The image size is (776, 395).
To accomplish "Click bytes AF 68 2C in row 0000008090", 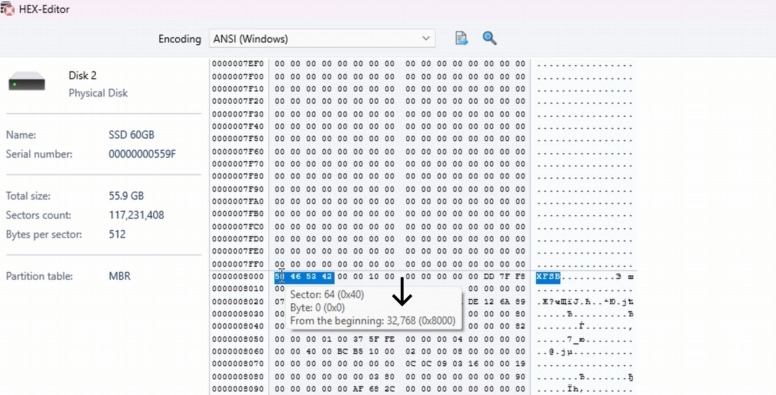I will 374,389.
